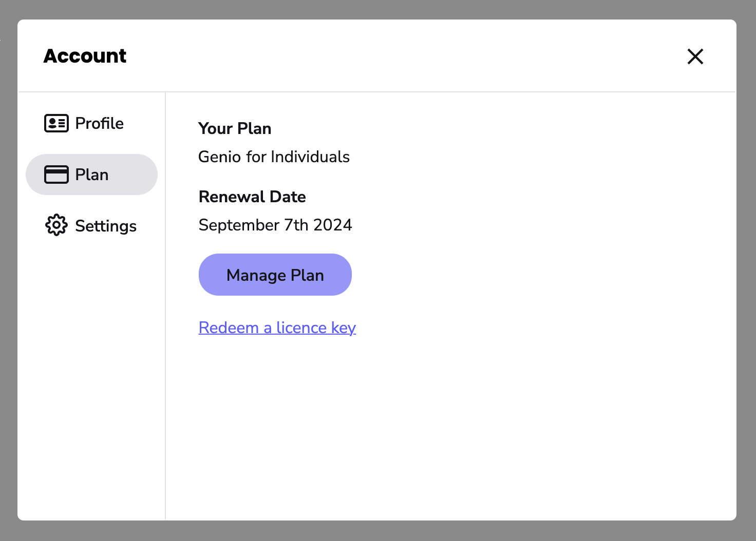Close the Account dialog with the X
This screenshot has width=756, height=541.
click(x=695, y=56)
